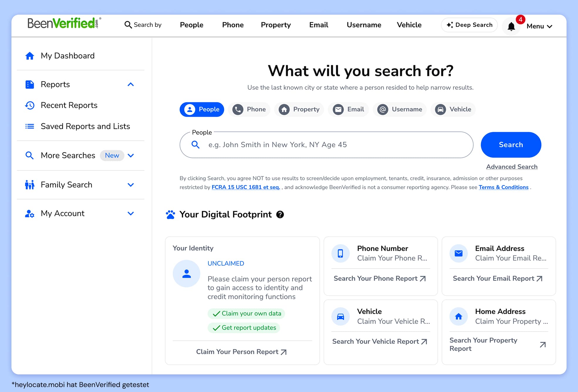Click the blue Search button
Screen dimensions: 578x392
(x=511, y=145)
